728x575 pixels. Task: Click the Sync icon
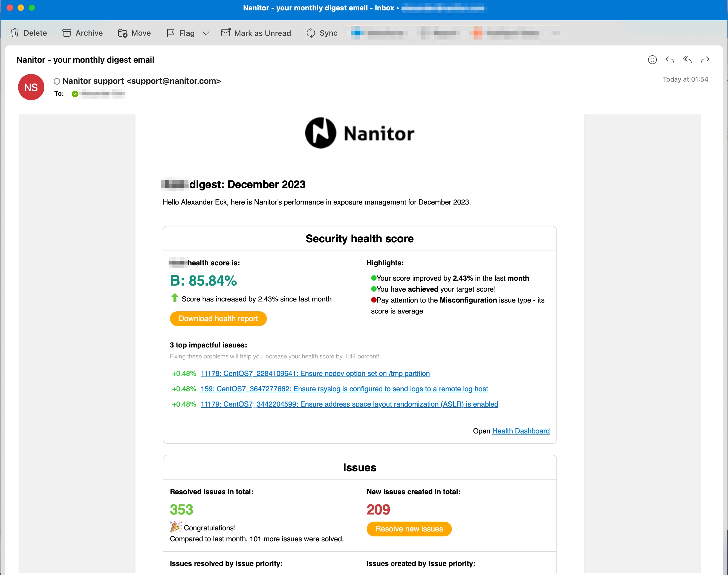pyautogui.click(x=311, y=33)
